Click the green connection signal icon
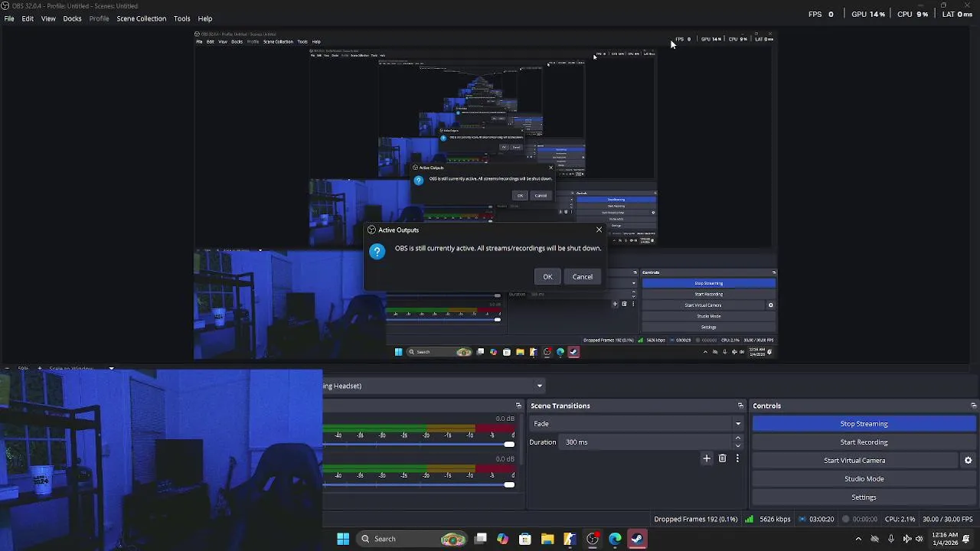This screenshot has height=551, width=980. coord(749,519)
